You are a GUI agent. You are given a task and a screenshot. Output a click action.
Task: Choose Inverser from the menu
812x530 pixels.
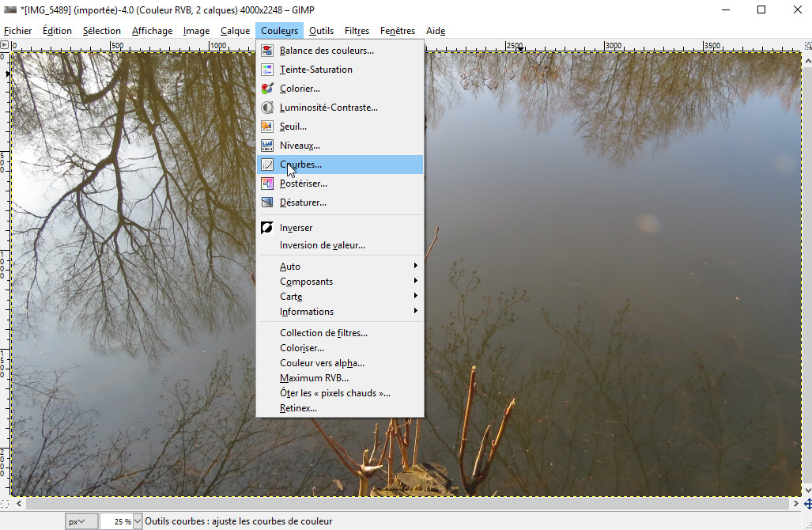pos(340,228)
